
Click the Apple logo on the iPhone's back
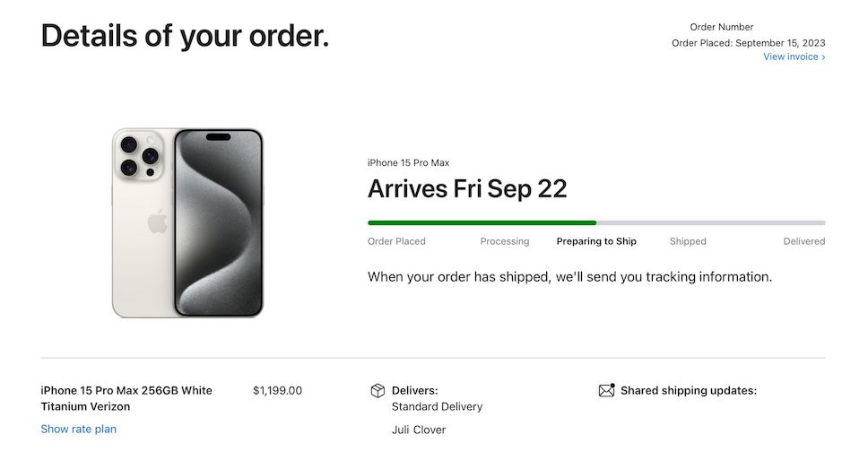[158, 222]
